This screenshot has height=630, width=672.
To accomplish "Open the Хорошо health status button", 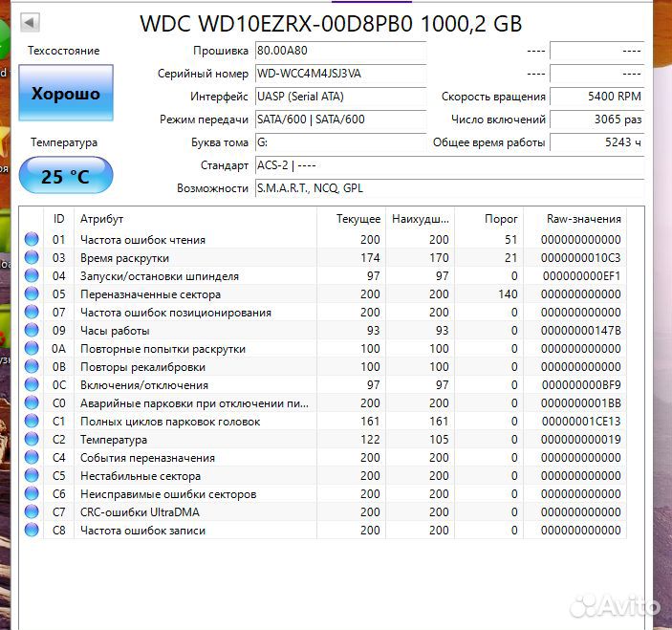I will (66, 93).
